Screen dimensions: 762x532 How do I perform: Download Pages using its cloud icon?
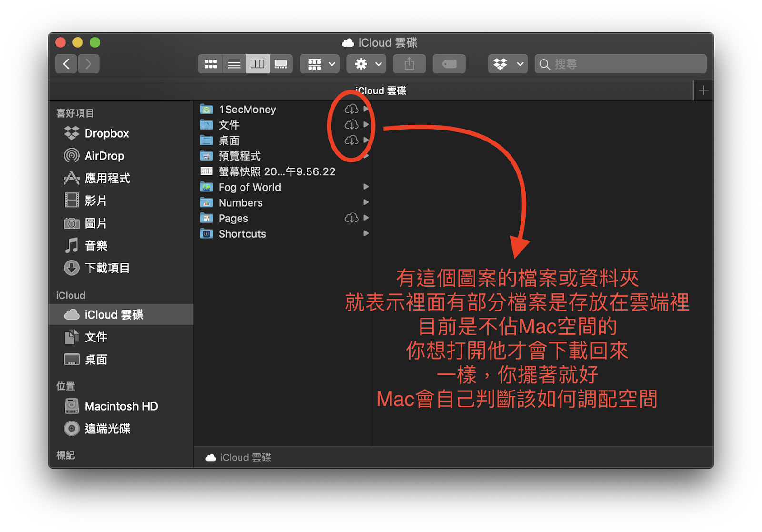[351, 218]
